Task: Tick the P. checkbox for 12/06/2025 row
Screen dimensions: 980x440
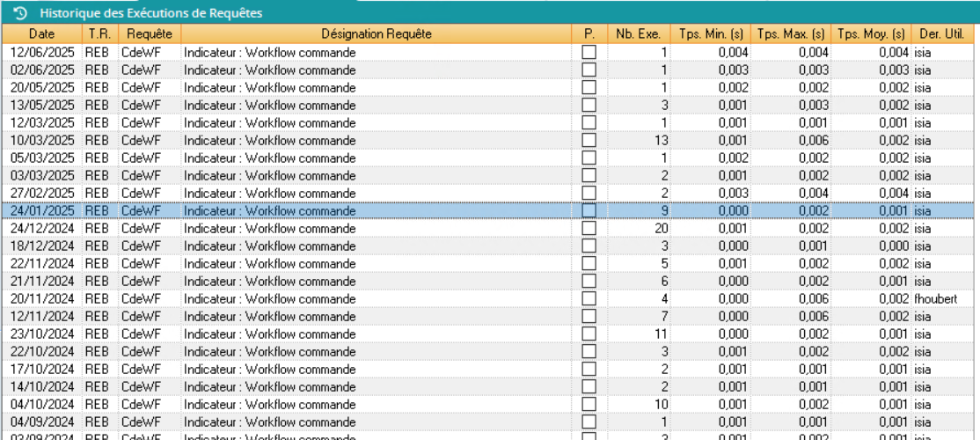Action: tap(589, 53)
